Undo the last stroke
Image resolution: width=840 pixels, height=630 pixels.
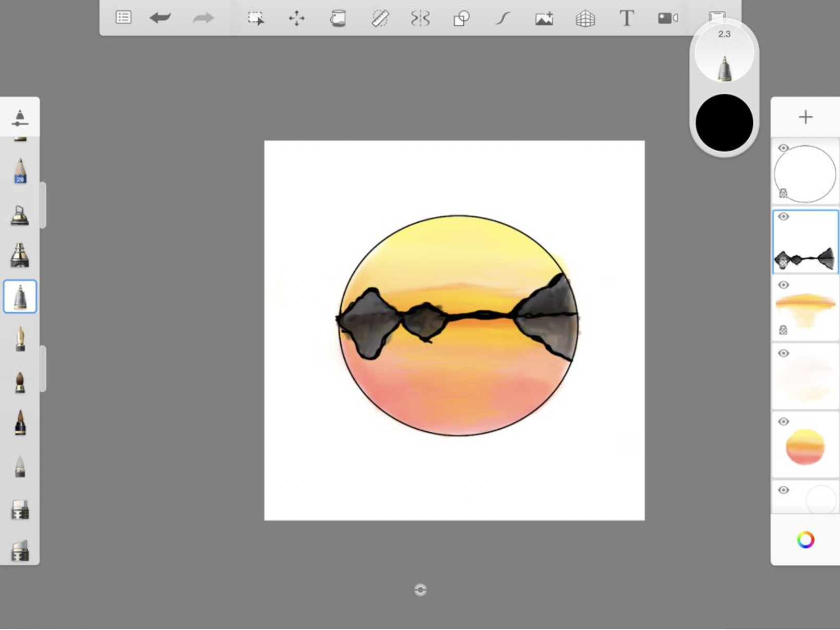160,18
